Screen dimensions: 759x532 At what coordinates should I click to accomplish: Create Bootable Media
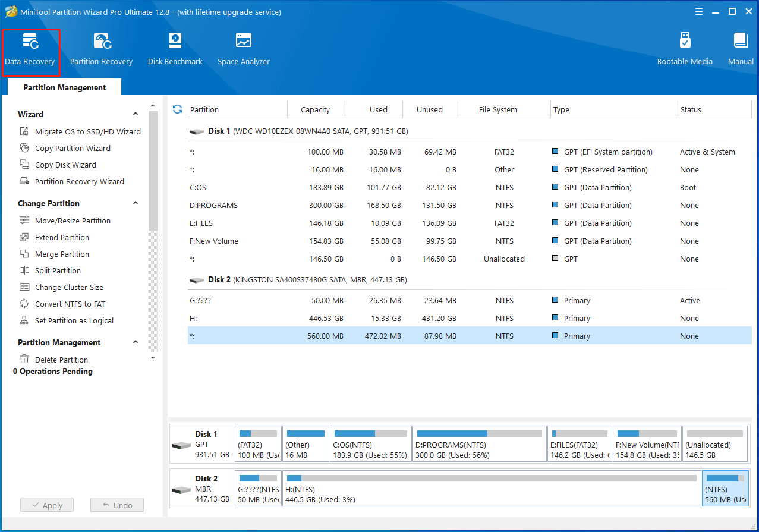(x=685, y=50)
